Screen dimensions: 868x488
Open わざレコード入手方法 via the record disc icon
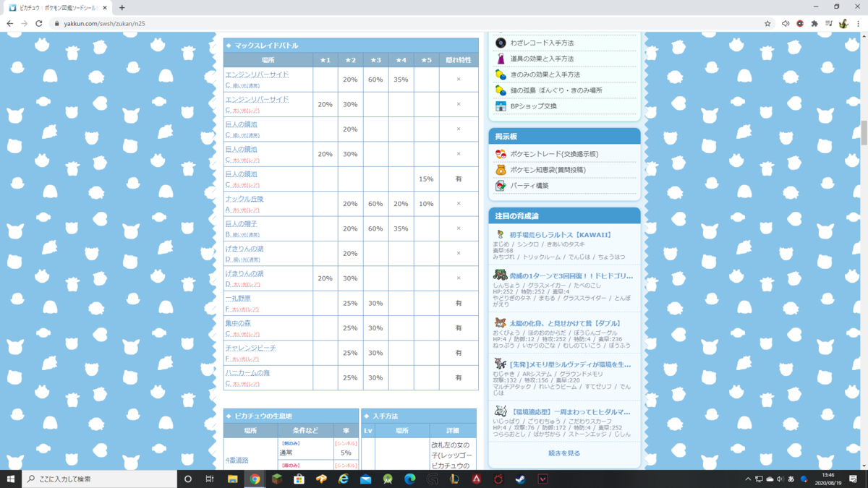point(500,43)
